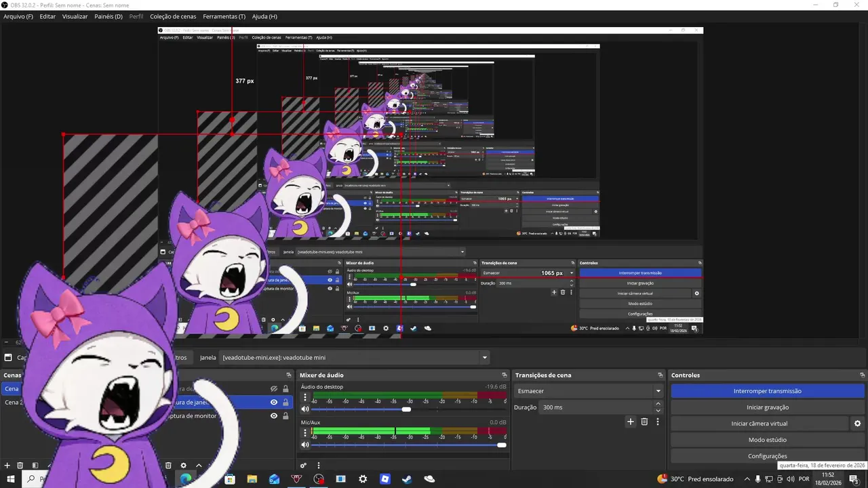Increase transition duration with up arrow

coord(658,404)
